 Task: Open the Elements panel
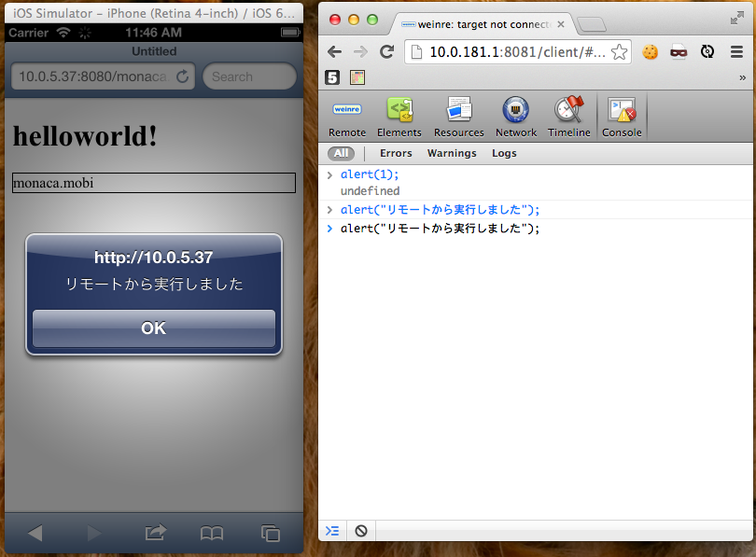click(399, 118)
